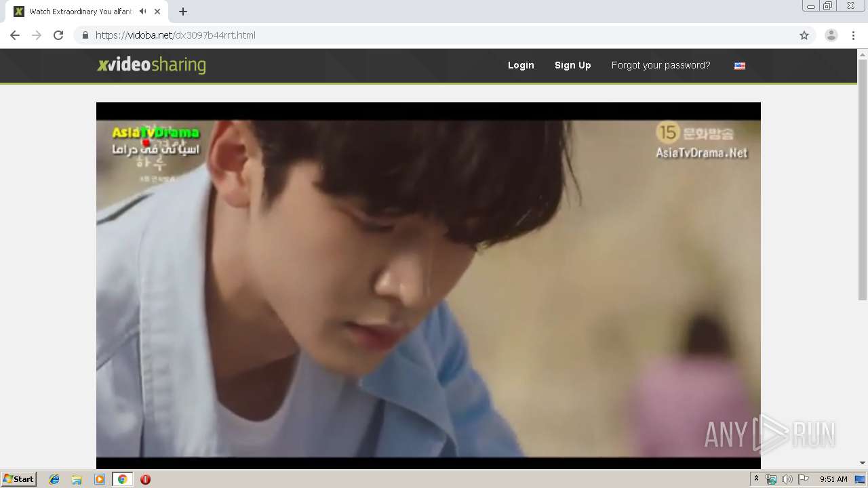Open the volume tray icon
Viewport: 868px width, 488px height.
point(787,479)
